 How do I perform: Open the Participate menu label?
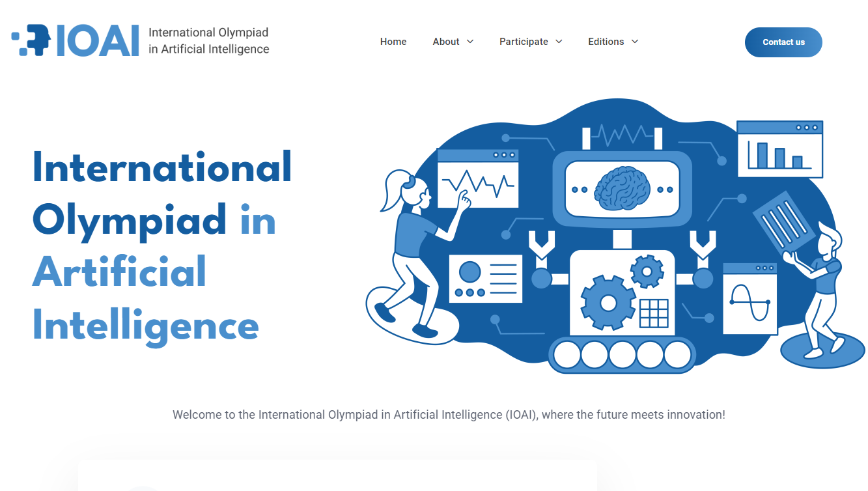coord(524,42)
